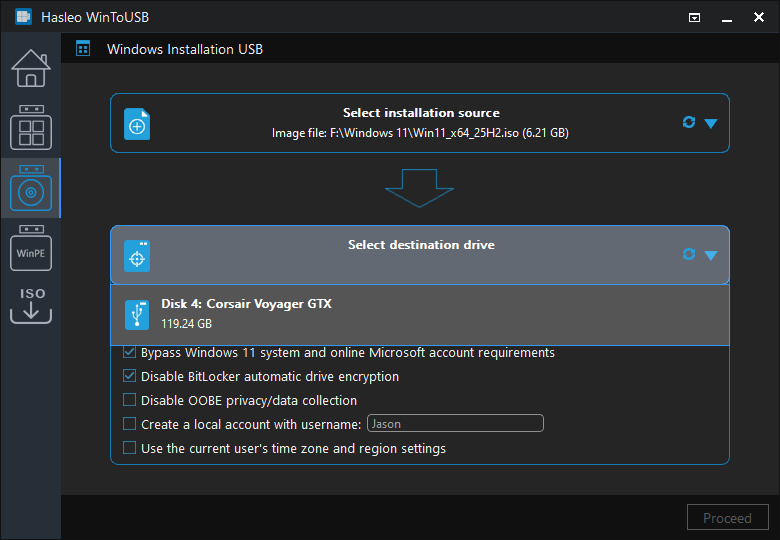The height and width of the screenshot is (540, 780).
Task: Click the Hasleo WinToUSB app logo
Action: (23, 17)
